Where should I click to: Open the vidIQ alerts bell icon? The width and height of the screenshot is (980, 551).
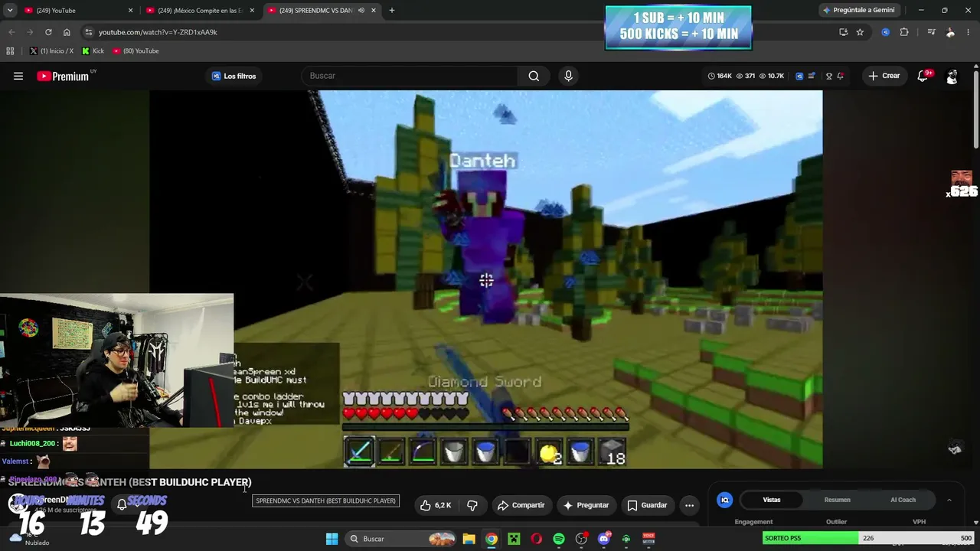coord(841,76)
